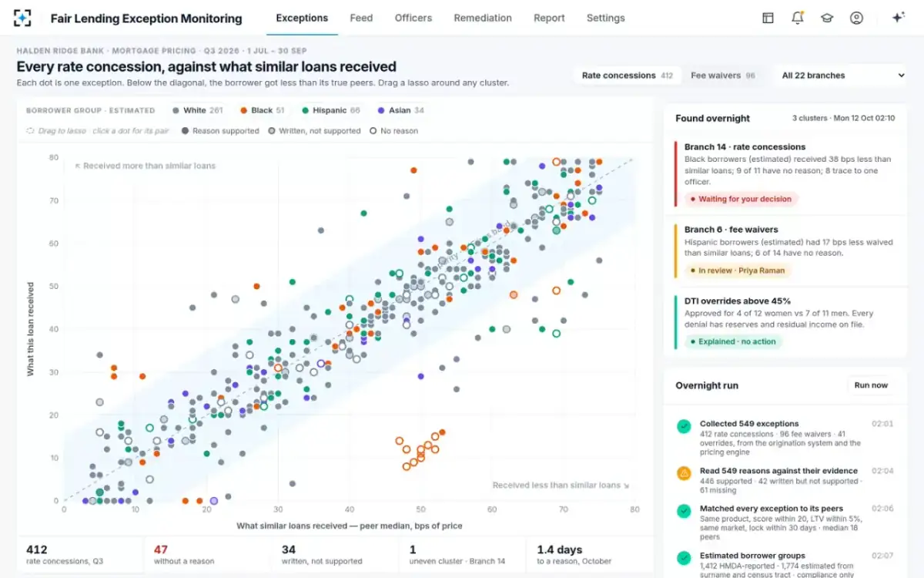Click green check beside Collected 549 exceptions
924x578 pixels.
683,426
